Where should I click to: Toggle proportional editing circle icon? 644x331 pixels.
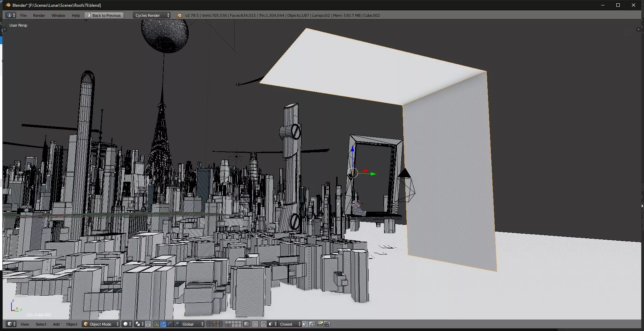pos(255,324)
